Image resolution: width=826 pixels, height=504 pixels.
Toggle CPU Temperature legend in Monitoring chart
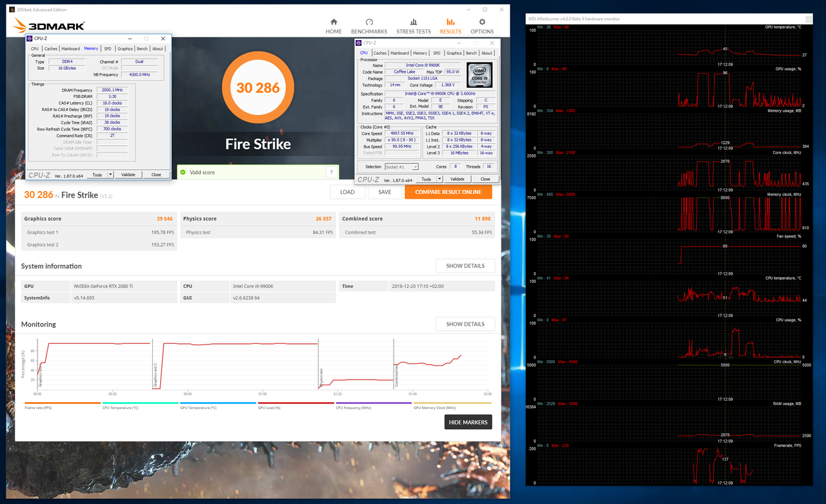coord(139,405)
